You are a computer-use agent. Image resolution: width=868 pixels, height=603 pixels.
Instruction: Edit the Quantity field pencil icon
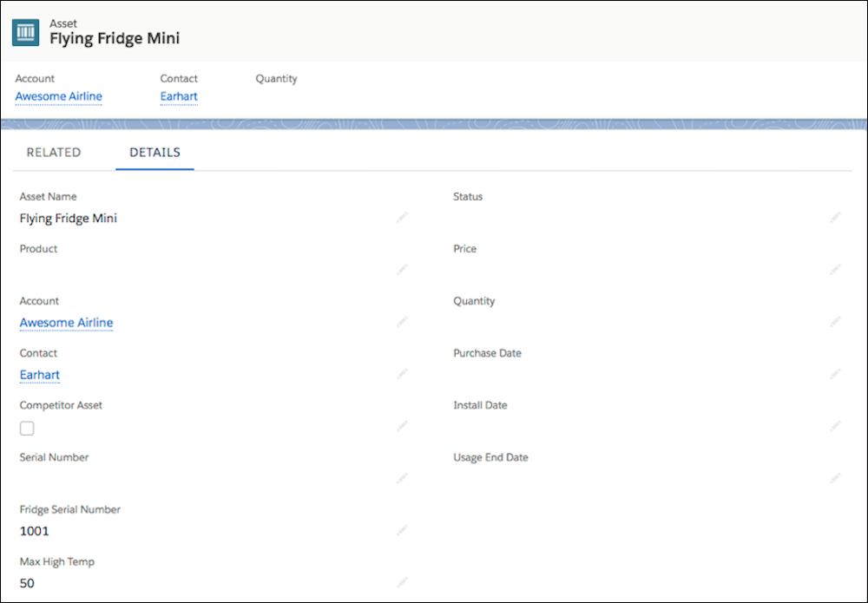[835, 321]
